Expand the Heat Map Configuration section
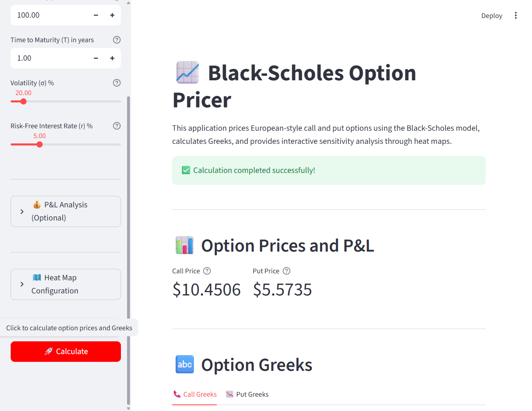The image size is (532, 411). click(x=66, y=284)
